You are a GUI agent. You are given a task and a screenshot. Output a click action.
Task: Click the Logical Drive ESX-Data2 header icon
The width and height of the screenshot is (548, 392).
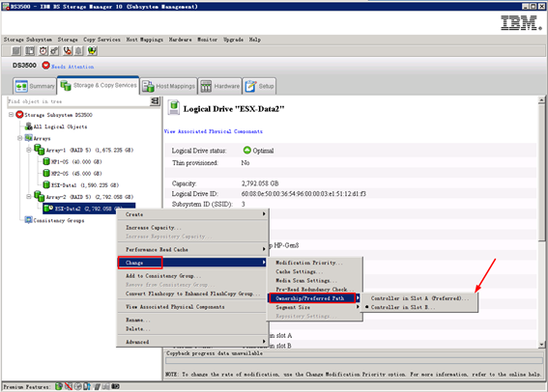click(174, 107)
